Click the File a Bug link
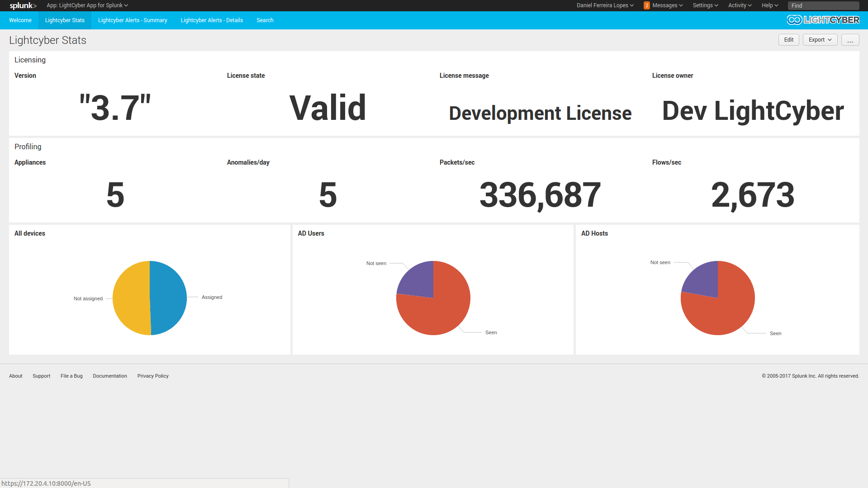Screen dimensions: 868x488 [x=71, y=376]
